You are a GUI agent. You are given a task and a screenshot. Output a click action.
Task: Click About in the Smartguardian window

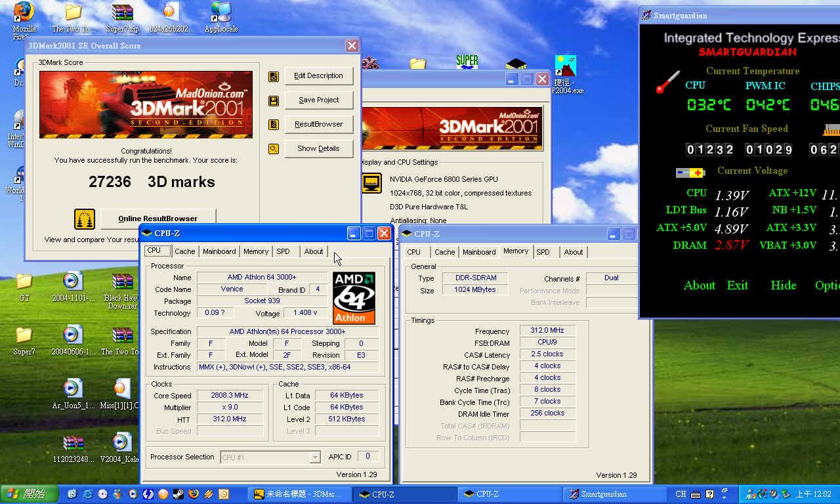pyautogui.click(x=700, y=285)
